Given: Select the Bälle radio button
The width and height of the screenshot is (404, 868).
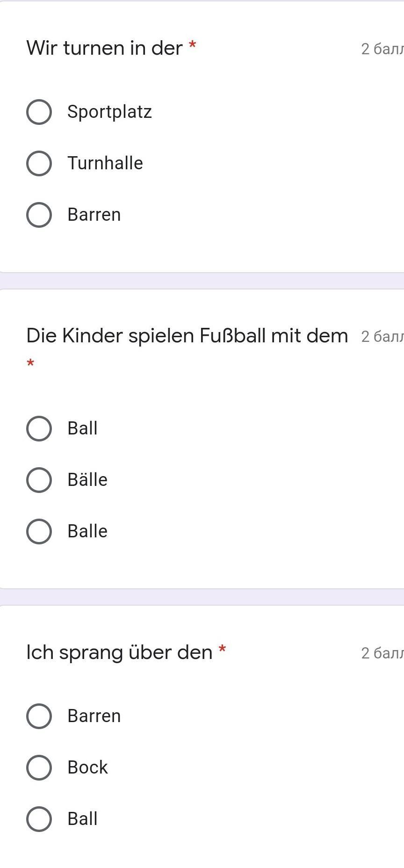Looking at the screenshot, I should coord(39,480).
